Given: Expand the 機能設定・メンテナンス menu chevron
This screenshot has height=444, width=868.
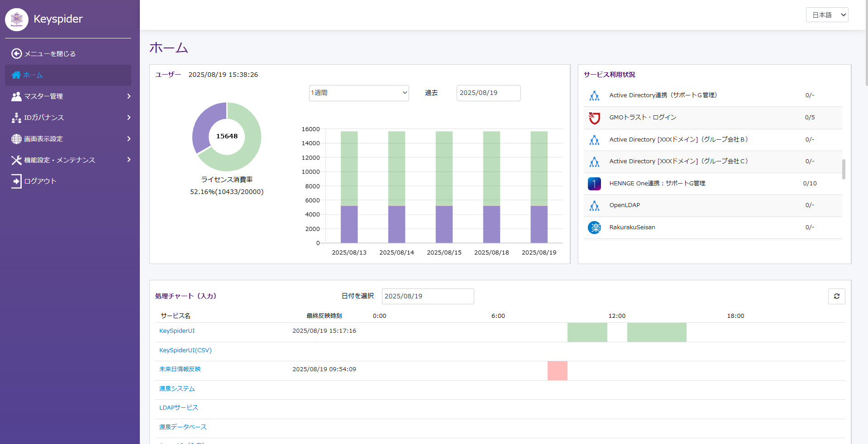Looking at the screenshot, I should tap(129, 160).
